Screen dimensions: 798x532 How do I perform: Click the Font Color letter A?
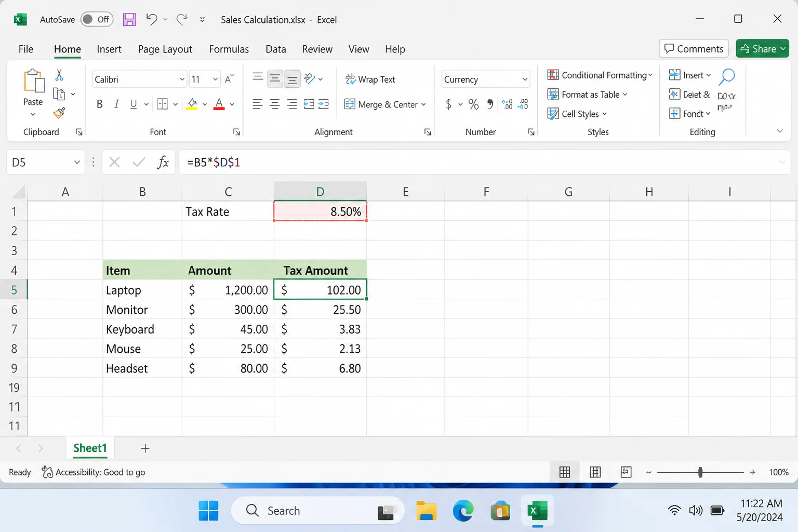(x=219, y=104)
